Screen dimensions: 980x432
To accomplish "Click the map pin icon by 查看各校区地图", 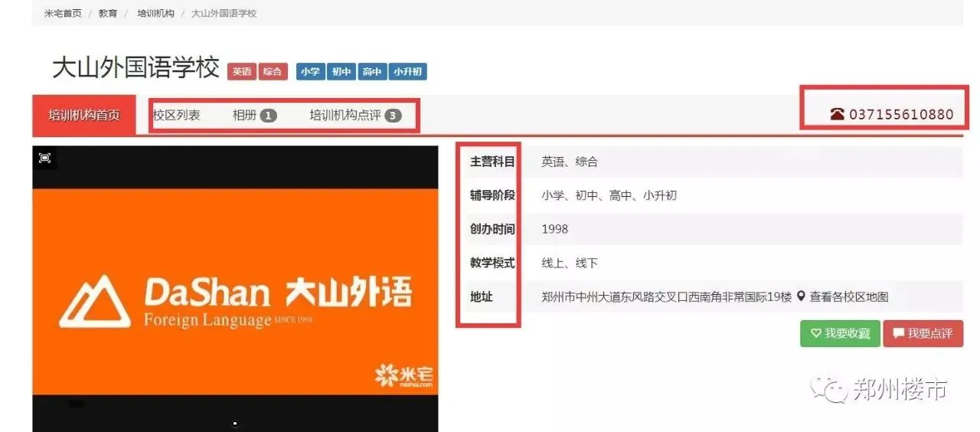I will [802, 296].
